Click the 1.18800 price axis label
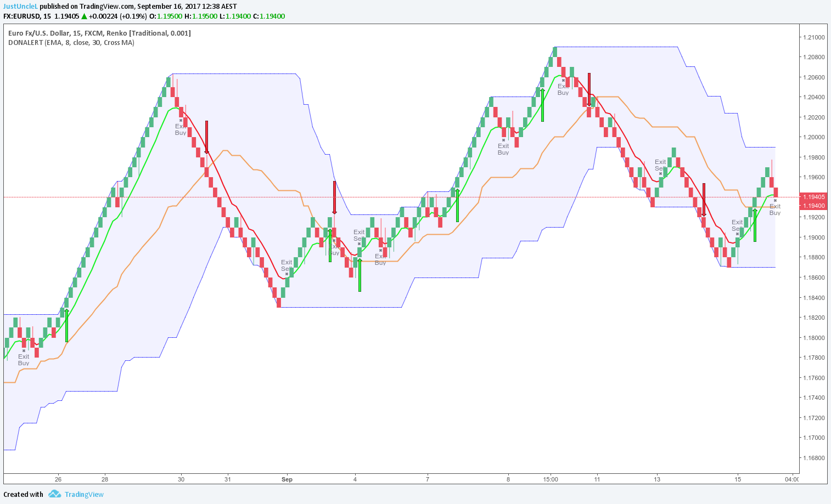The width and height of the screenshot is (831, 504). (x=813, y=257)
